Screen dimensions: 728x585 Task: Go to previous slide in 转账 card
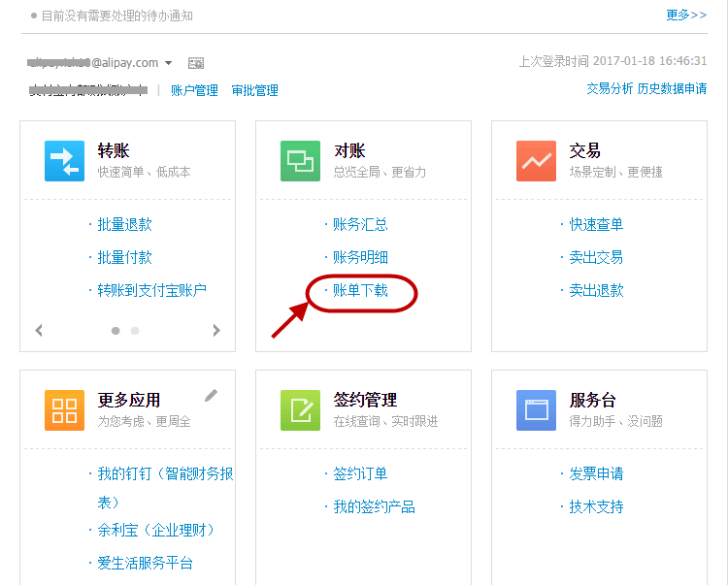coord(39,330)
